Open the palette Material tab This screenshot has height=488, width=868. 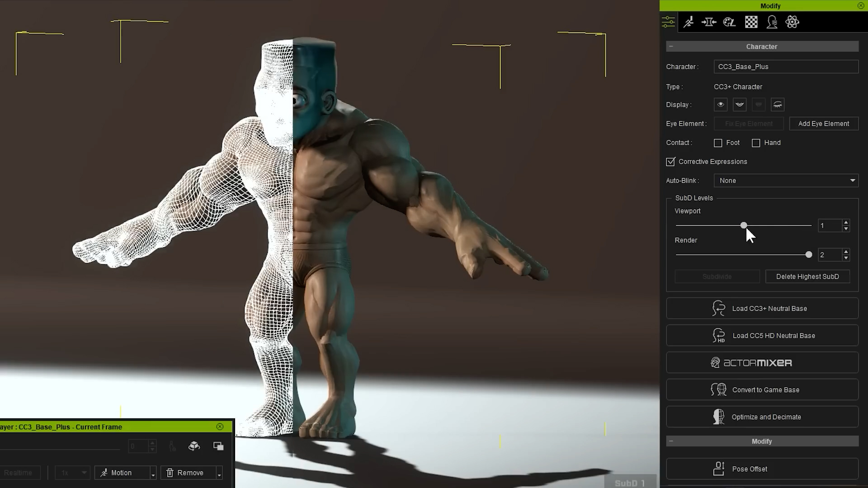click(x=729, y=22)
